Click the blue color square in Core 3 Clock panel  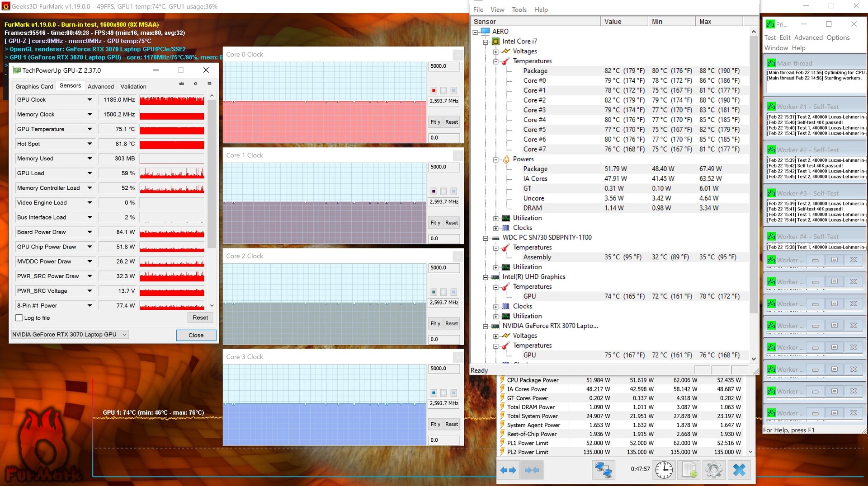pyautogui.click(x=434, y=393)
